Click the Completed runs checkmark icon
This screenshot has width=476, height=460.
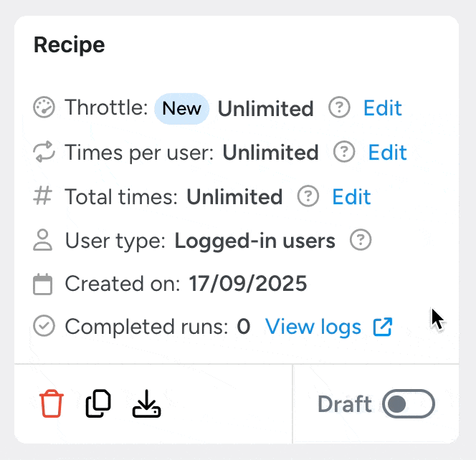coord(44,327)
